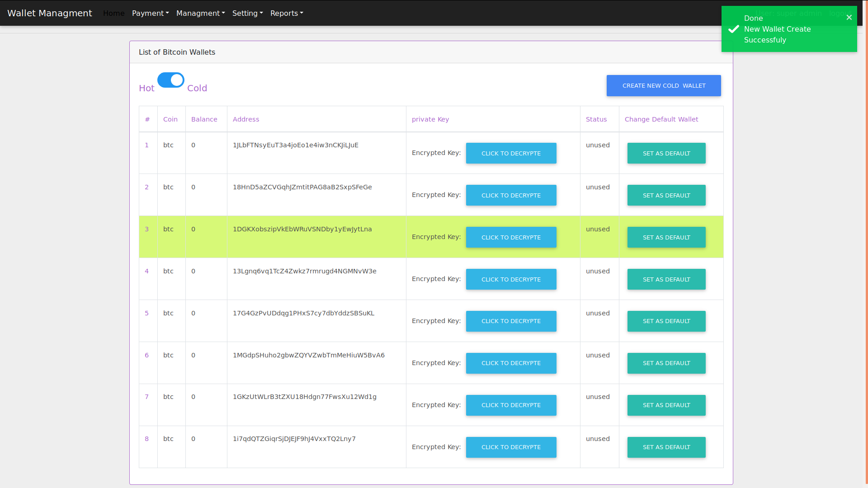The height and width of the screenshot is (488, 868).
Task: Expand the Reports dropdown menu
Action: pyautogui.click(x=287, y=13)
